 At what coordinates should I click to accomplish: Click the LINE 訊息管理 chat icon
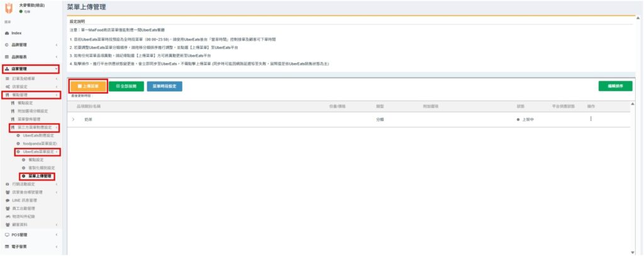point(7,200)
